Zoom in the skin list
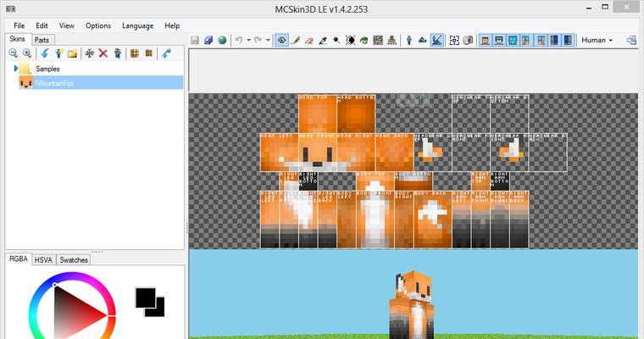 click(27, 53)
